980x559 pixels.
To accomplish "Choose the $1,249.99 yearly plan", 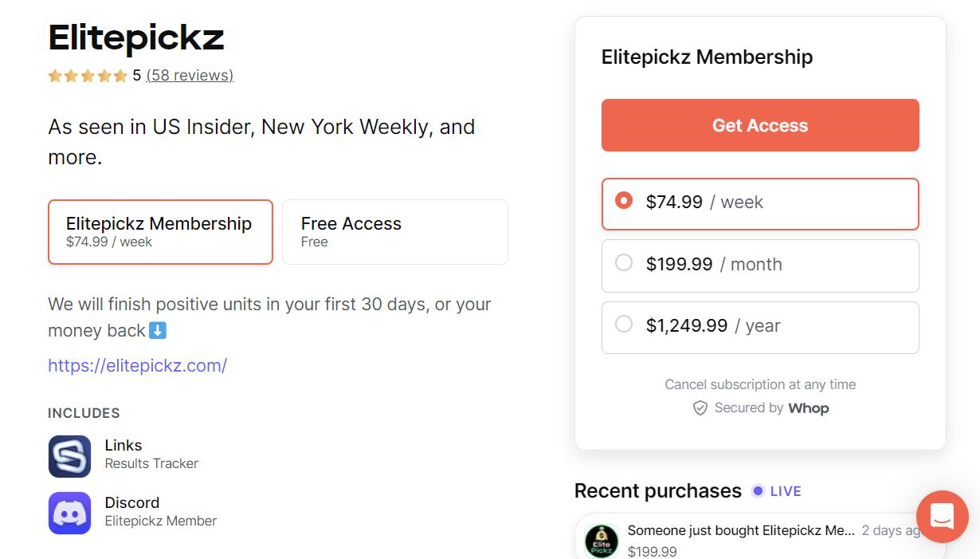I will tap(624, 325).
